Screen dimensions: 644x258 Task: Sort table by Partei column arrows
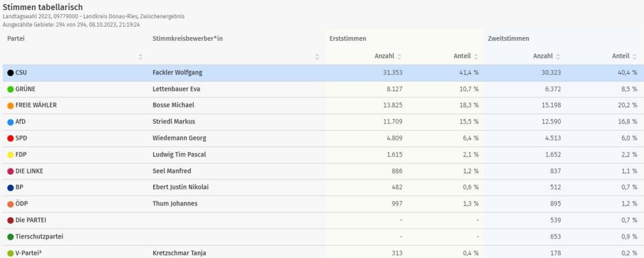pos(140,57)
